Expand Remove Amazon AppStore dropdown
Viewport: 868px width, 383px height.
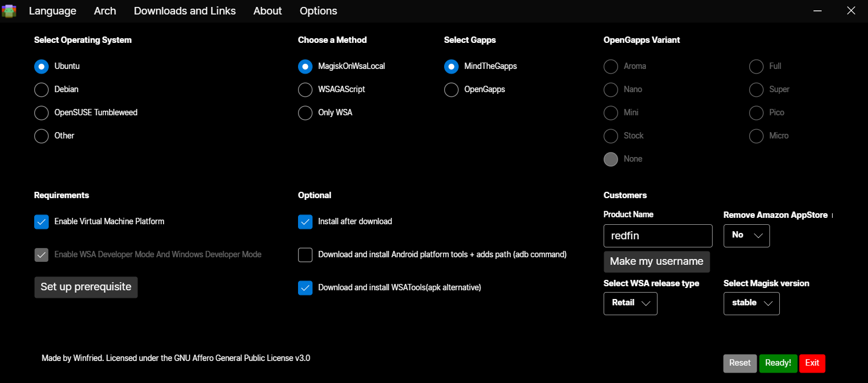[746, 235]
